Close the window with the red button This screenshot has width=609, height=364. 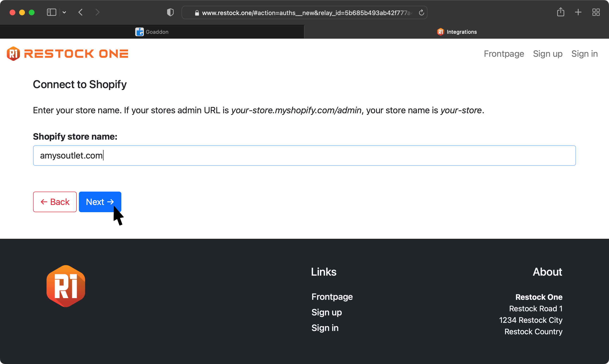(x=12, y=12)
